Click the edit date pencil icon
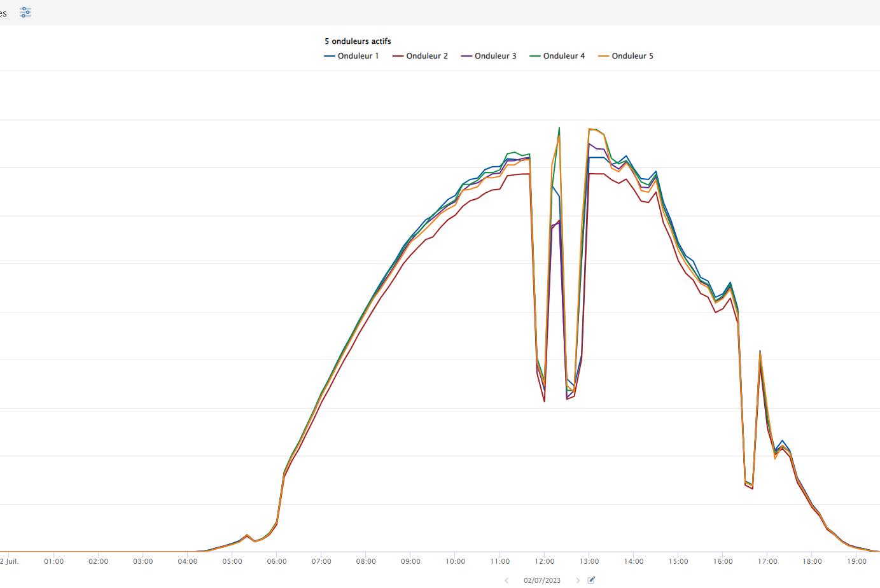Screen dimensions: 880x588 tap(591, 580)
